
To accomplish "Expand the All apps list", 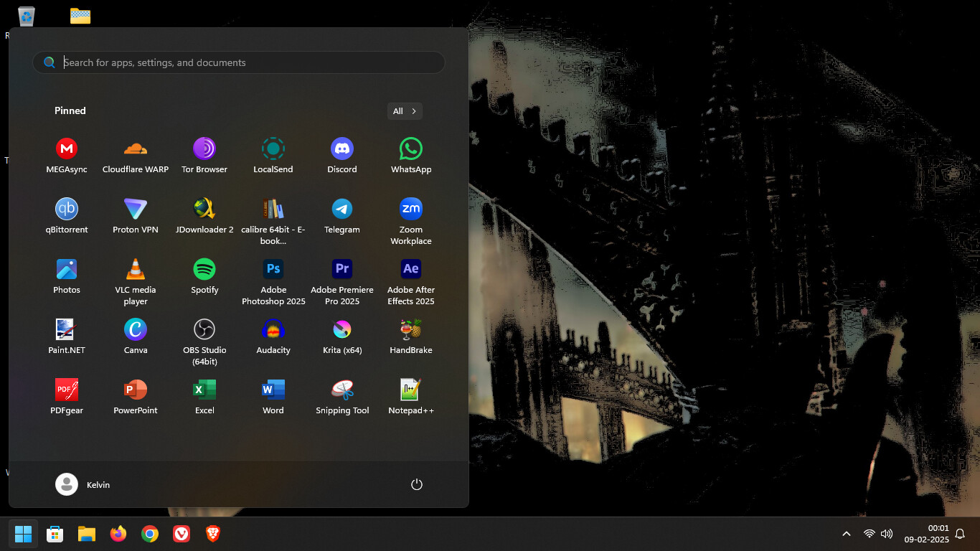I will (x=405, y=111).
